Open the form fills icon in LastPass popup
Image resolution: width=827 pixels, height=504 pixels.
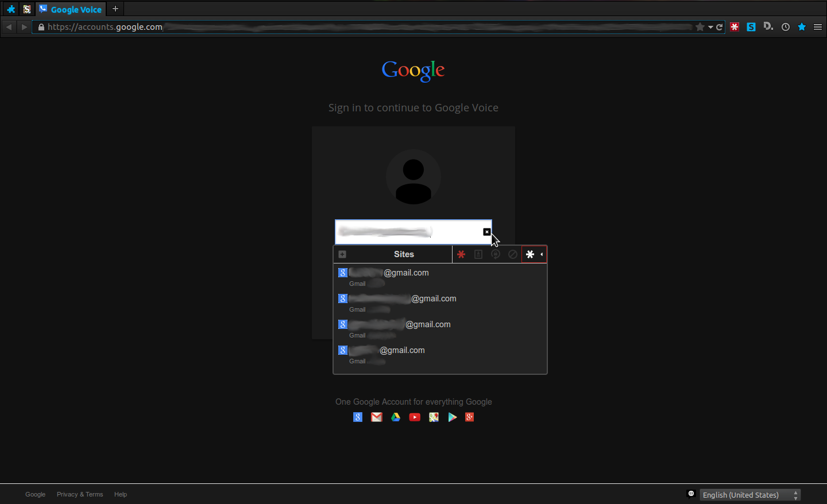tap(478, 254)
